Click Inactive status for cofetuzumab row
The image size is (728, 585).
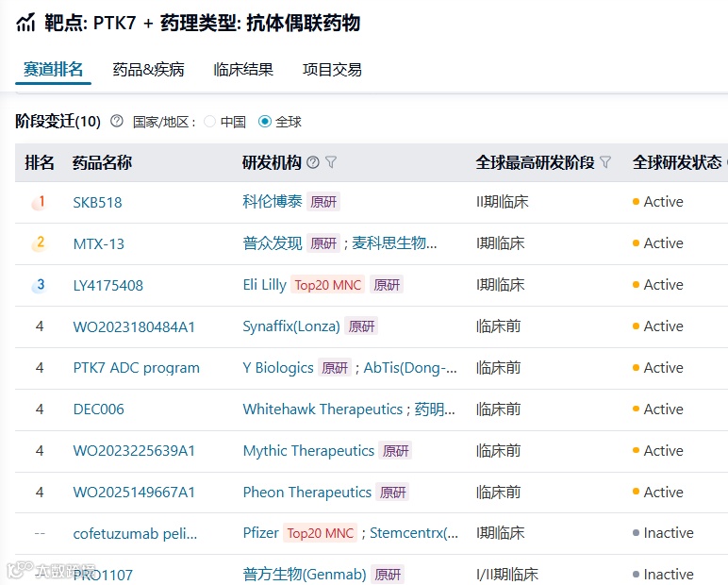click(663, 532)
